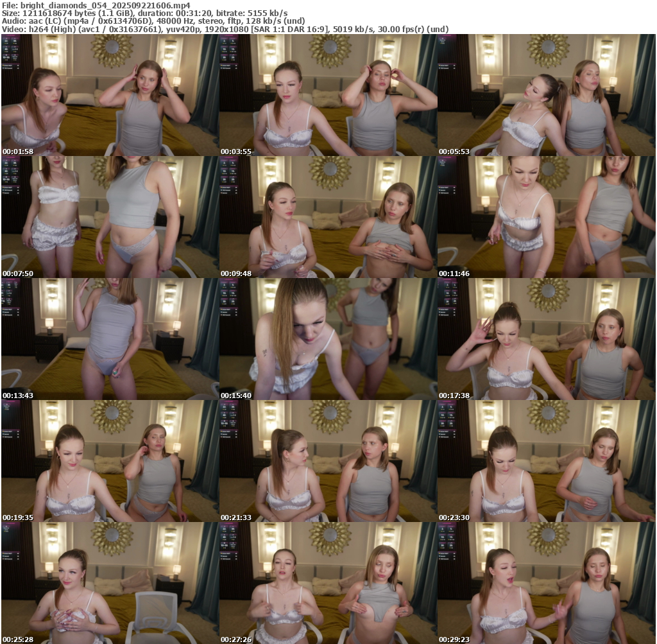
Task: Click the Audio stream info line
Action: click(153, 21)
